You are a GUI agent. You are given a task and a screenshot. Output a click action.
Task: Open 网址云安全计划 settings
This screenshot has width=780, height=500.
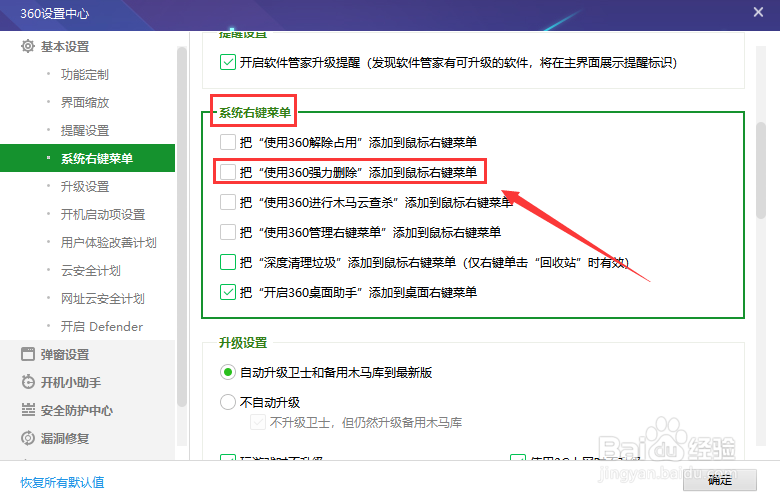pyautogui.click(x=102, y=299)
